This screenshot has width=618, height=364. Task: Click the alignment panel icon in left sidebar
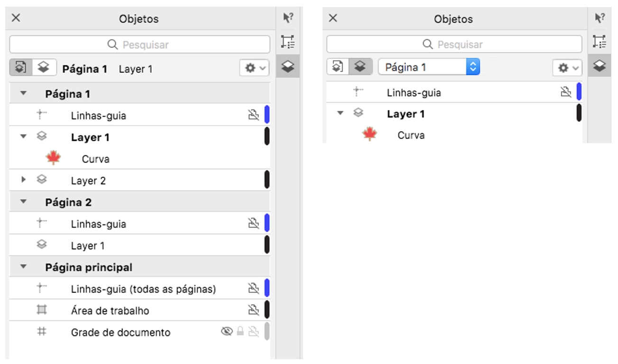(287, 42)
